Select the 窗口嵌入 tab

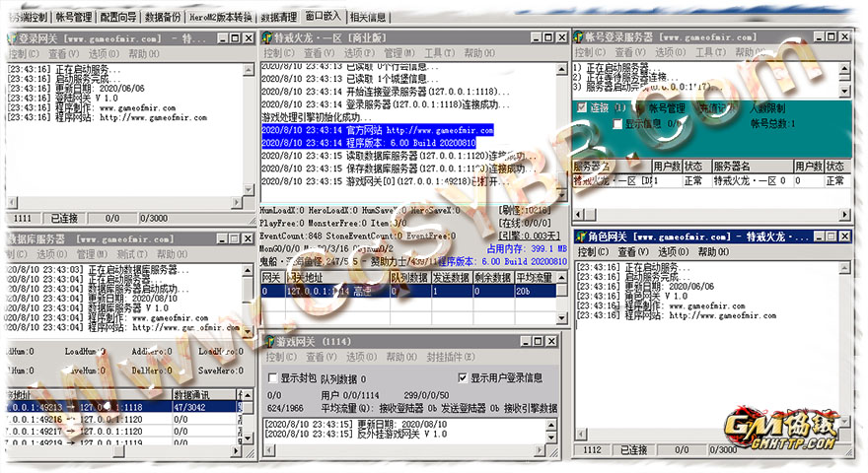[x=324, y=16]
